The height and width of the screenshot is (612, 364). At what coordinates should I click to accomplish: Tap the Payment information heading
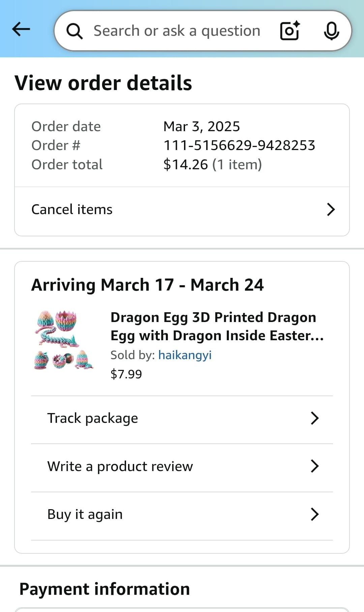point(104,589)
